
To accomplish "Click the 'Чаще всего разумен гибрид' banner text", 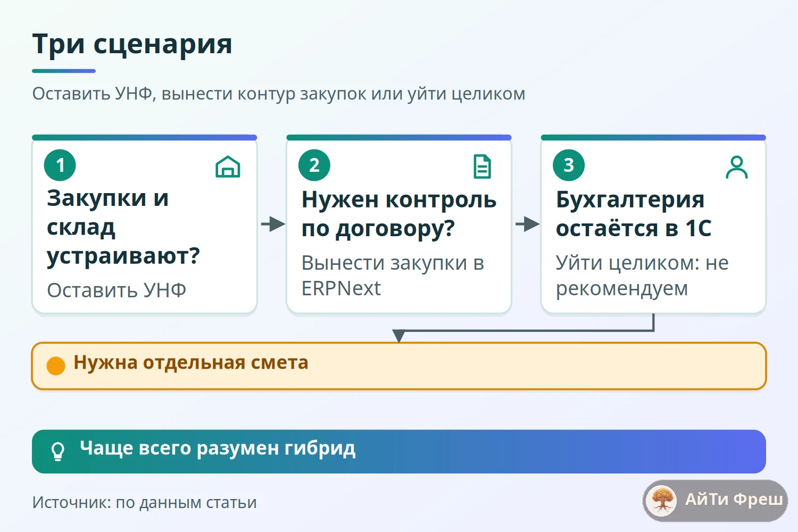I will 218,449.
